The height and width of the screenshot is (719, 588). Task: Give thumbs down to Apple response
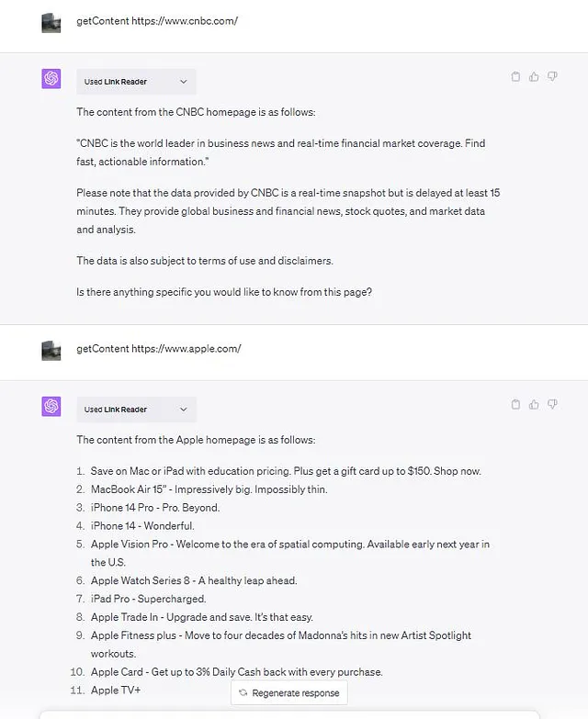[552, 404]
